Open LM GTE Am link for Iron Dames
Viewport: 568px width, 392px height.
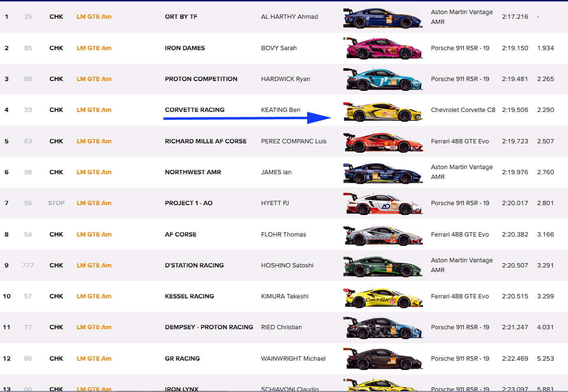94,48
